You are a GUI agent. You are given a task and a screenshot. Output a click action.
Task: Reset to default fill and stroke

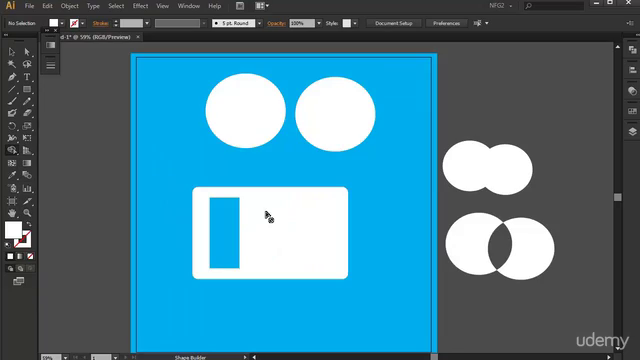[7, 245]
